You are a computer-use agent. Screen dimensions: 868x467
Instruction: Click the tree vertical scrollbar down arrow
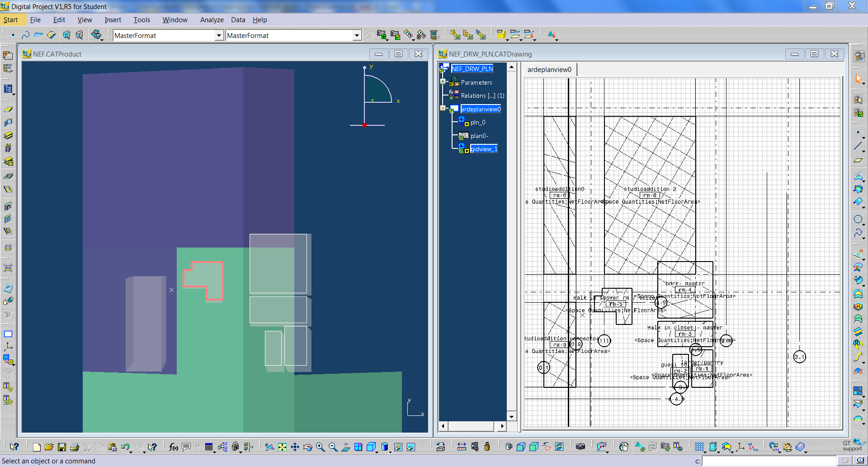click(x=511, y=417)
